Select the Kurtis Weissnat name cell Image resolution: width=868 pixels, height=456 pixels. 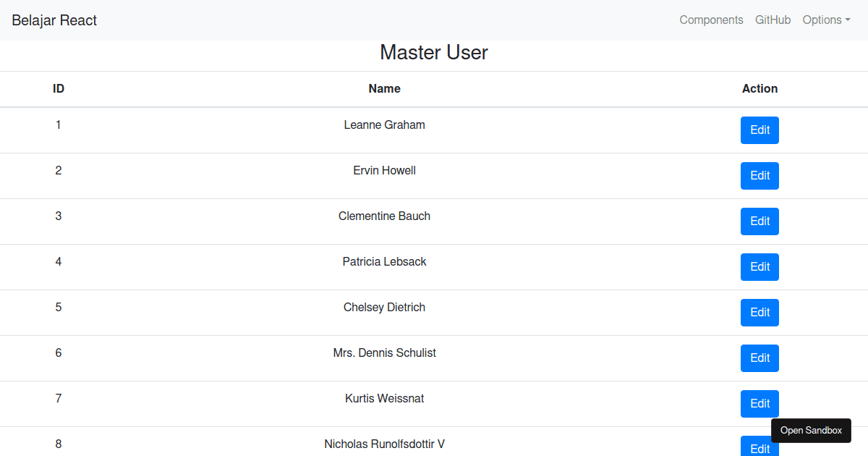384,399
